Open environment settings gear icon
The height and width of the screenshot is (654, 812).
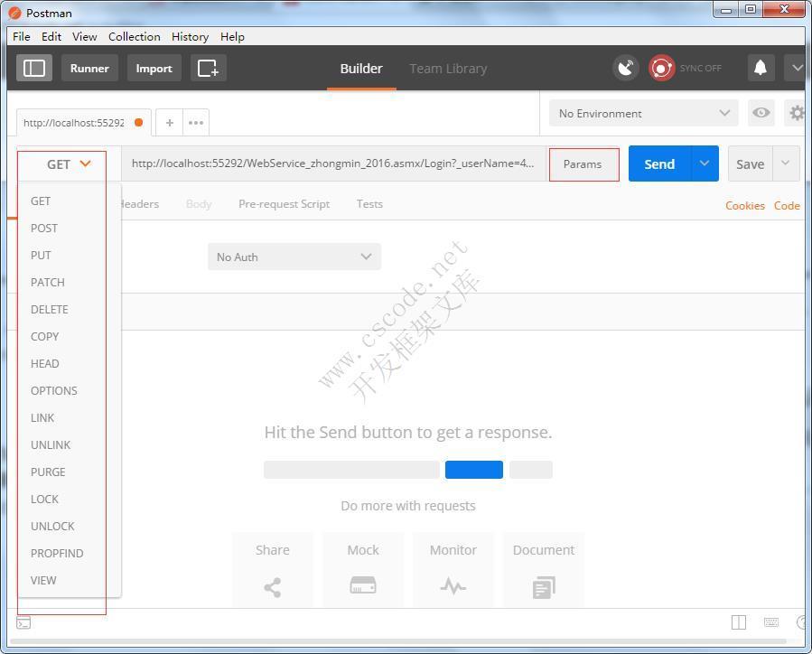[797, 113]
